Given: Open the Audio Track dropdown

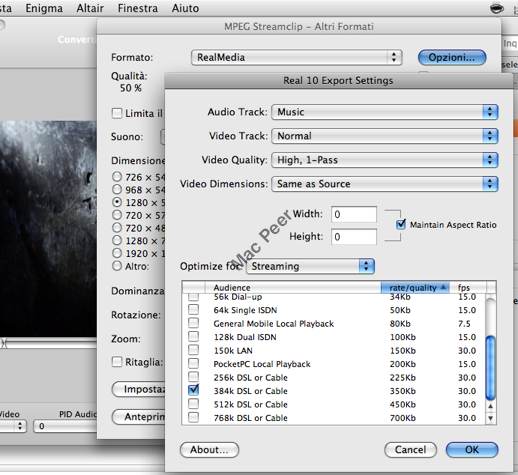Looking at the screenshot, I should pos(385,112).
